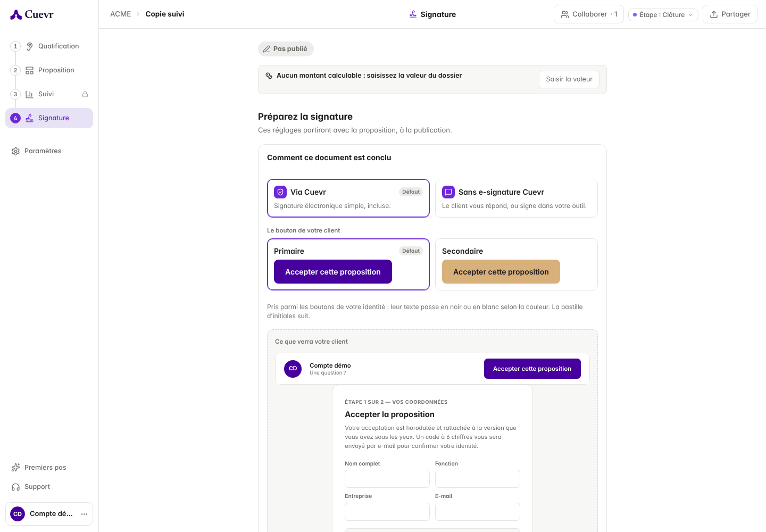The height and width of the screenshot is (532, 766).
Task: Choose the Secondaire button style
Action: pyautogui.click(x=517, y=264)
